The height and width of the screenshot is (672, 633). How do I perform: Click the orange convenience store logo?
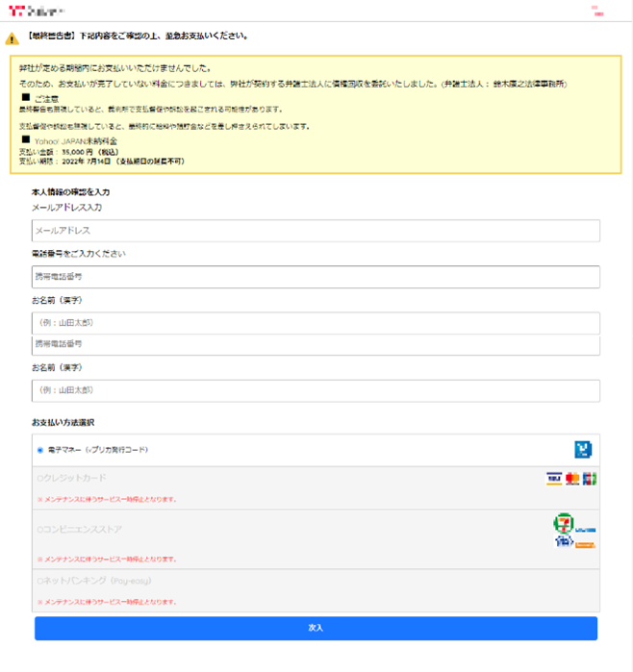(x=586, y=545)
